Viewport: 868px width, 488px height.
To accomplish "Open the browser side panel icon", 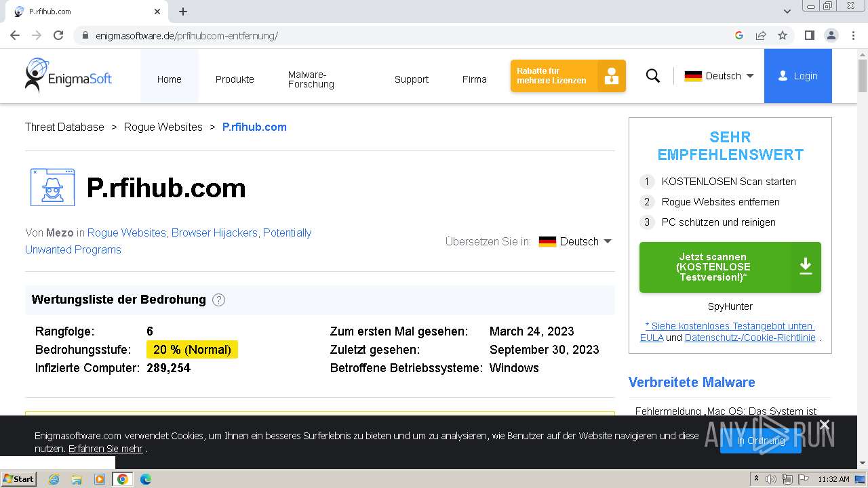I will [x=809, y=35].
